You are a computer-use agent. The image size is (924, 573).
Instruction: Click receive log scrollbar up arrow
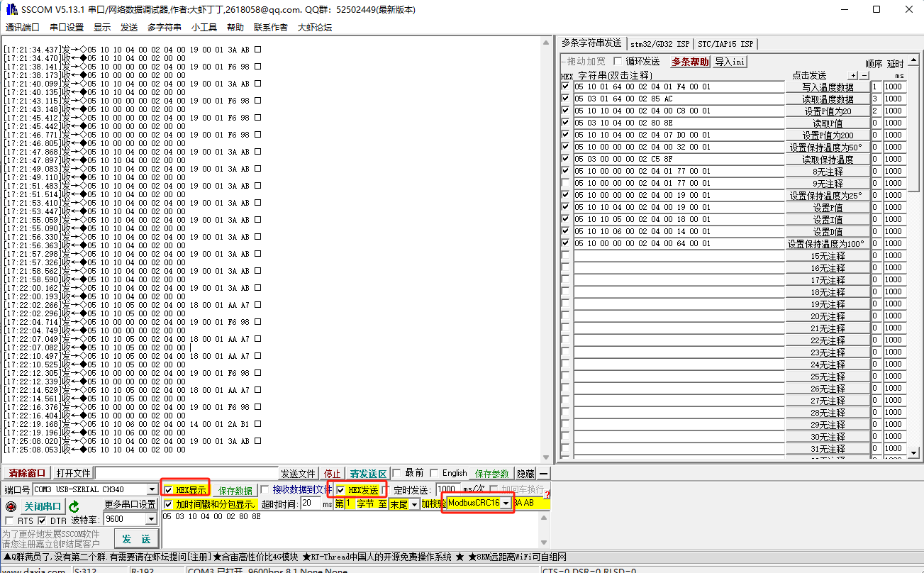pyautogui.click(x=547, y=42)
